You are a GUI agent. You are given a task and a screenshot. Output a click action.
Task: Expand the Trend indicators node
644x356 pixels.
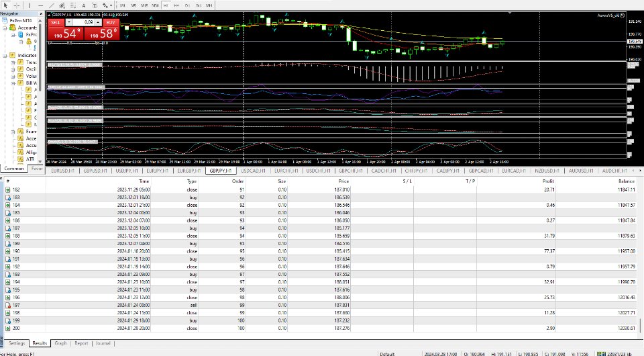tap(13, 62)
